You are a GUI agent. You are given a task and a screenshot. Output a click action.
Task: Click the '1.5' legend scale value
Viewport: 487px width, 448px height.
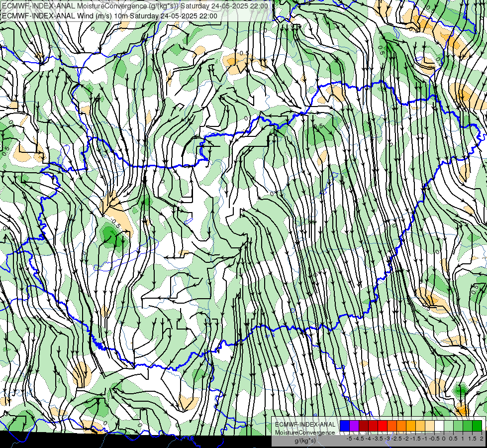[x=472, y=439]
